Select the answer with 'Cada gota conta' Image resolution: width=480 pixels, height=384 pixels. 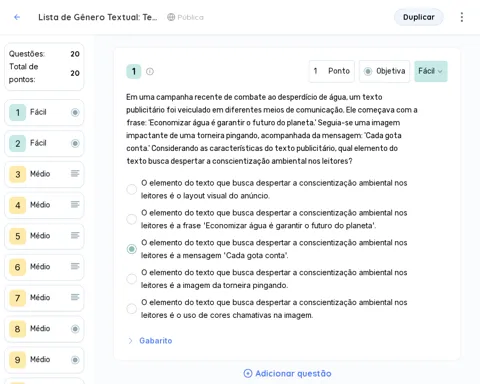(x=132, y=249)
